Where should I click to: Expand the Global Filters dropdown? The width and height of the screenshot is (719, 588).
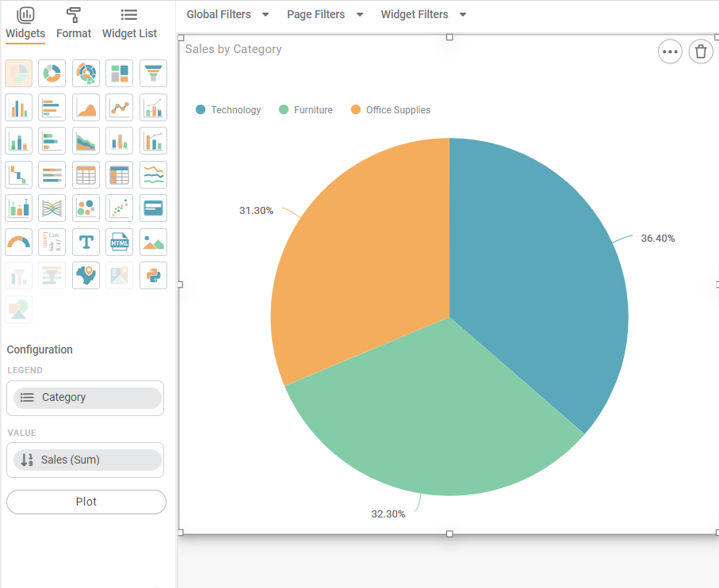coord(228,14)
